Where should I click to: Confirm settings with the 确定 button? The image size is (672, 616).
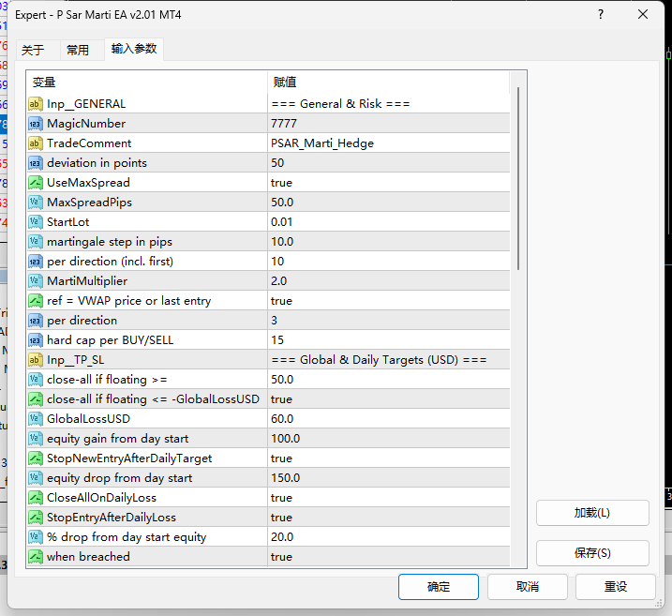tap(439, 586)
